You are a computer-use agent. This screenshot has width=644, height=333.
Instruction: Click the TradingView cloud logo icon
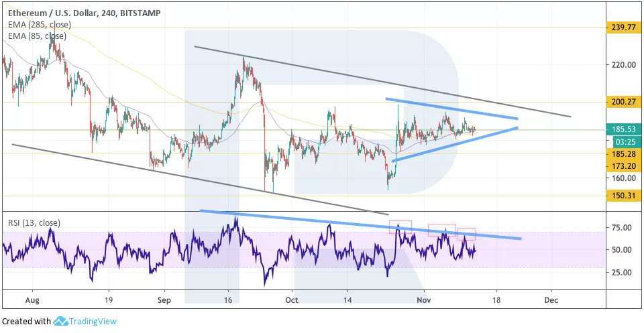coord(61,321)
